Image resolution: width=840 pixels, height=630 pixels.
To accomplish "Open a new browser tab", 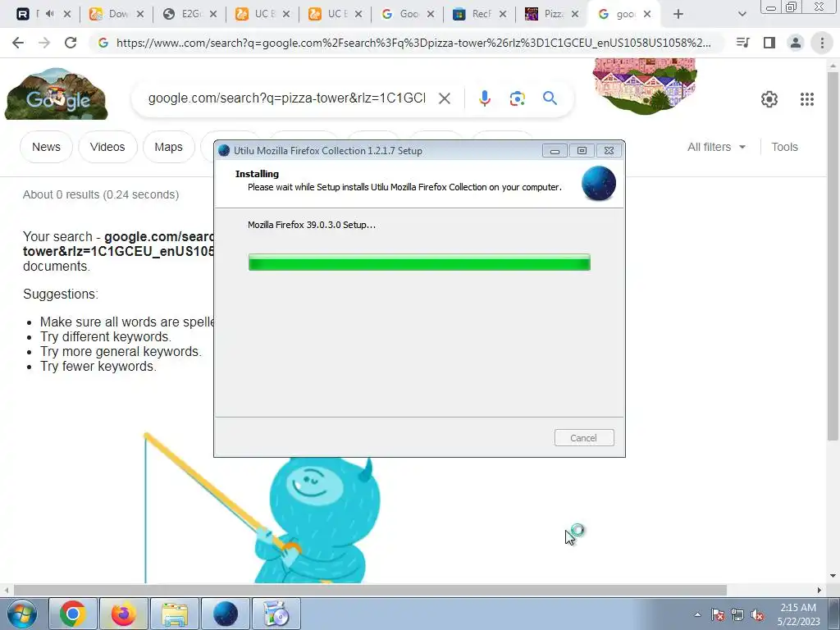I will click(678, 15).
